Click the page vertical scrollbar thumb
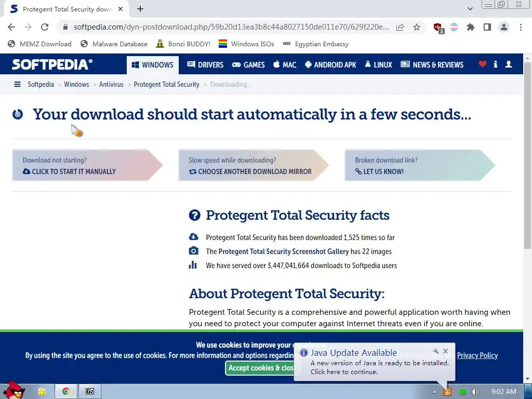 (x=527, y=155)
